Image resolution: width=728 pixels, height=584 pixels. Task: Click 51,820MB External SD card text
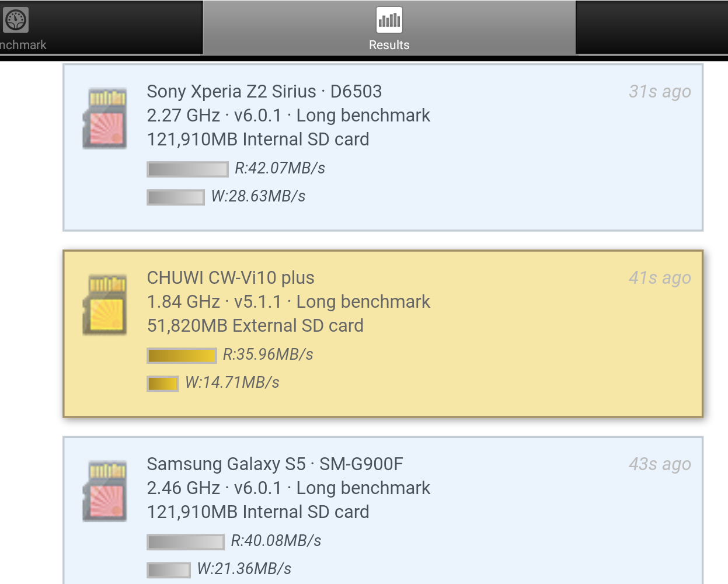(255, 326)
